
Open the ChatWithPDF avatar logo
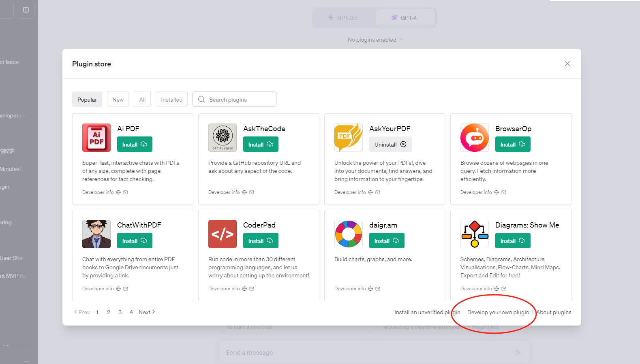point(96,234)
